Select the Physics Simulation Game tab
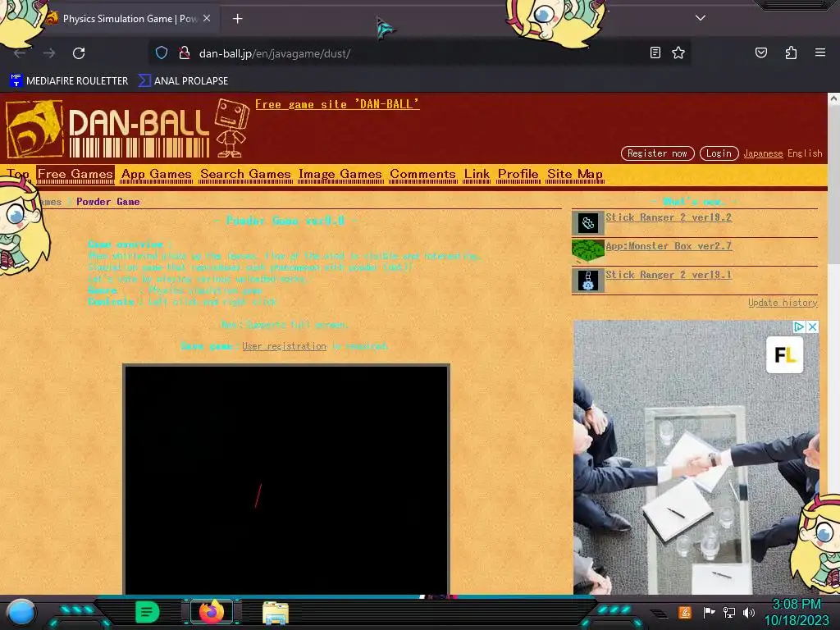840x630 pixels. (129, 19)
